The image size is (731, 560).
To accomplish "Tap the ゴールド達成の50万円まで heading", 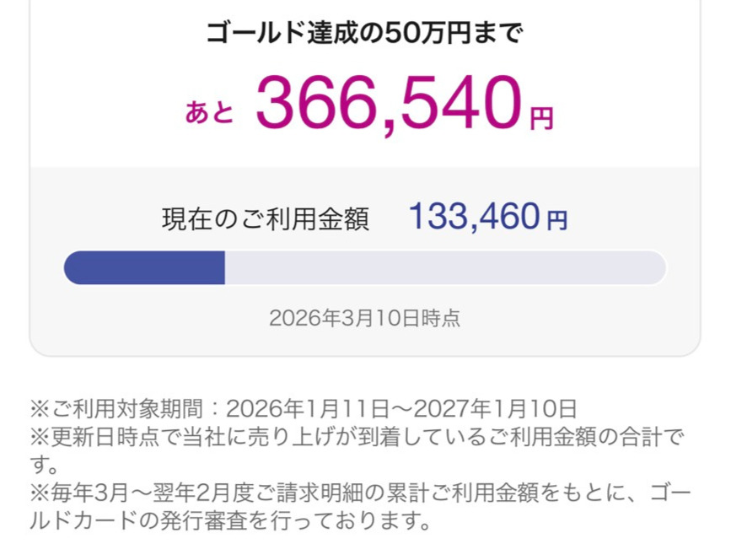I will (364, 34).
